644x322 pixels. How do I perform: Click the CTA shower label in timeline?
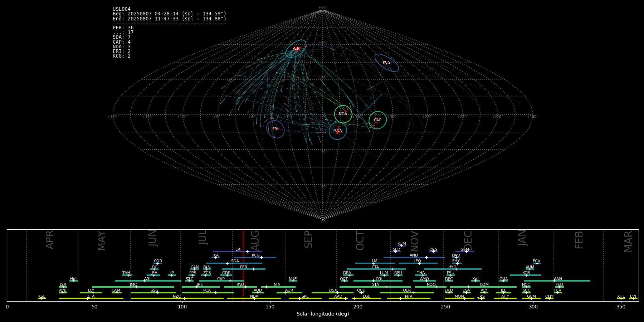point(375,267)
